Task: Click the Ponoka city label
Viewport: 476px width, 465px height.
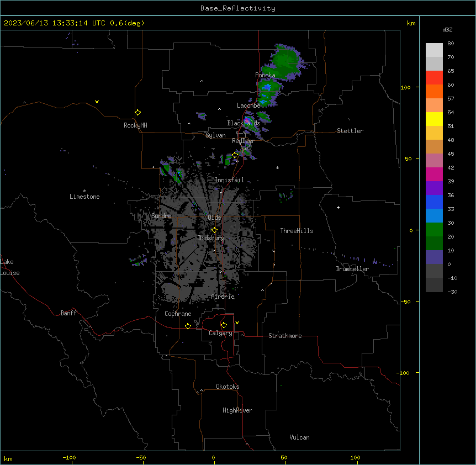Action: 265,75
